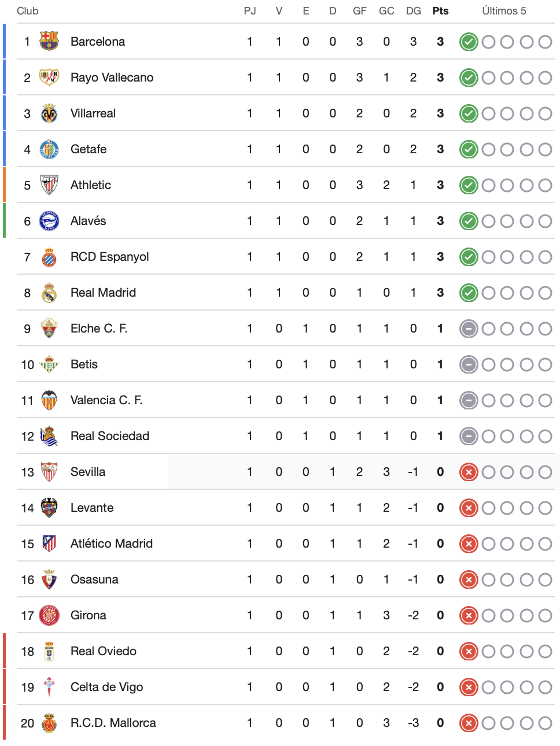Open the Real Sociedad team link

110,436
